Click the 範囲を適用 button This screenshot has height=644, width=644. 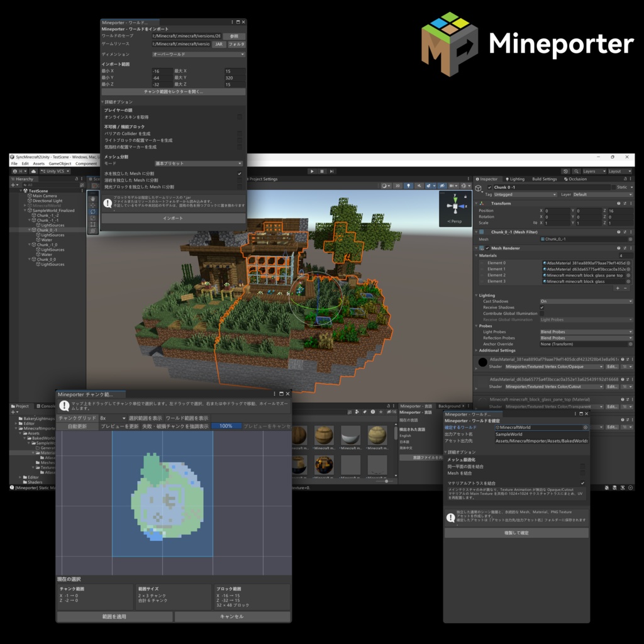pos(114,616)
